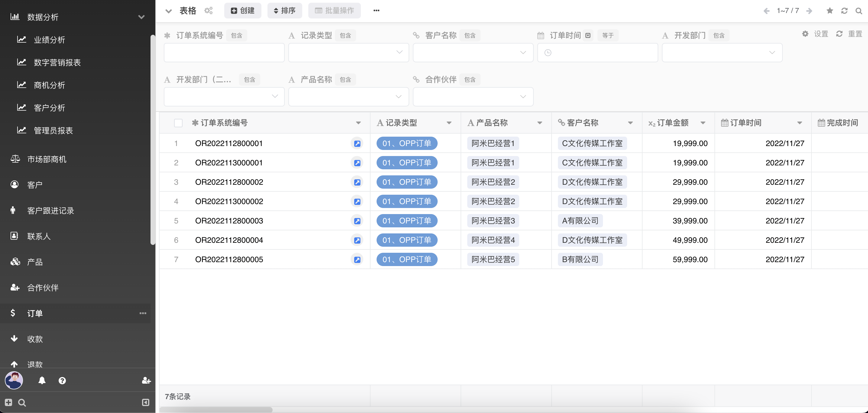Click the 01、OPP订单 tag in row 1

407,144
